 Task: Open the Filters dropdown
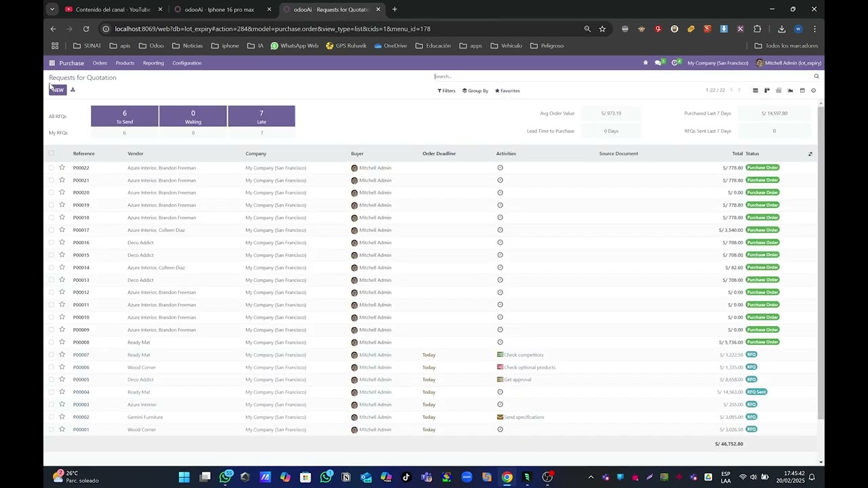click(x=446, y=91)
